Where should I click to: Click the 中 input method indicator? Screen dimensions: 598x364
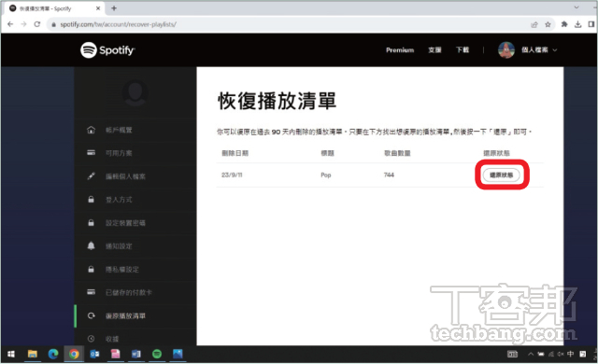click(x=570, y=354)
